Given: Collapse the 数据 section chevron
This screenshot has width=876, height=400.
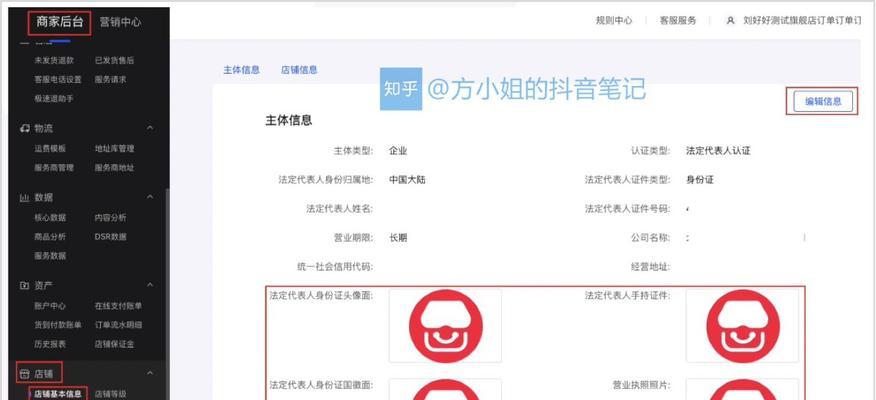Looking at the screenshot, I should coord(150,197).
